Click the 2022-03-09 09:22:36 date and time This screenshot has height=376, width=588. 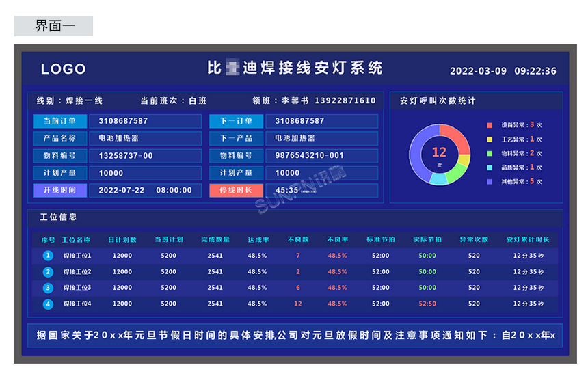coord(503,71)
